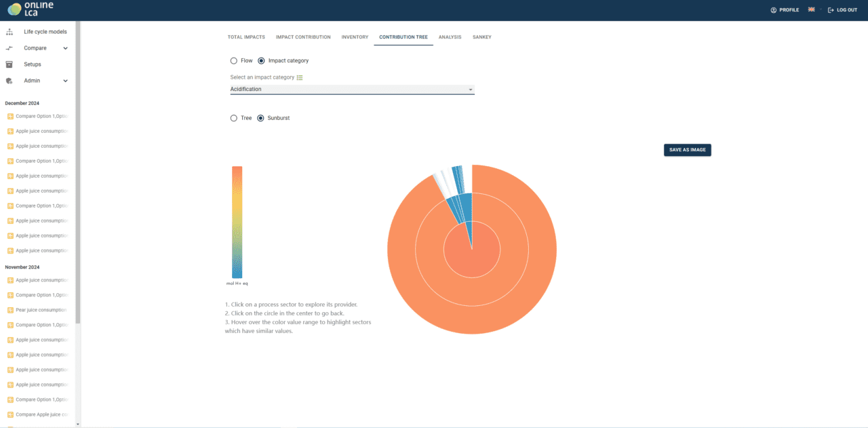Switch to the Sankey tab
Viewport: 868px width, 428px height.
click(481, 37)
